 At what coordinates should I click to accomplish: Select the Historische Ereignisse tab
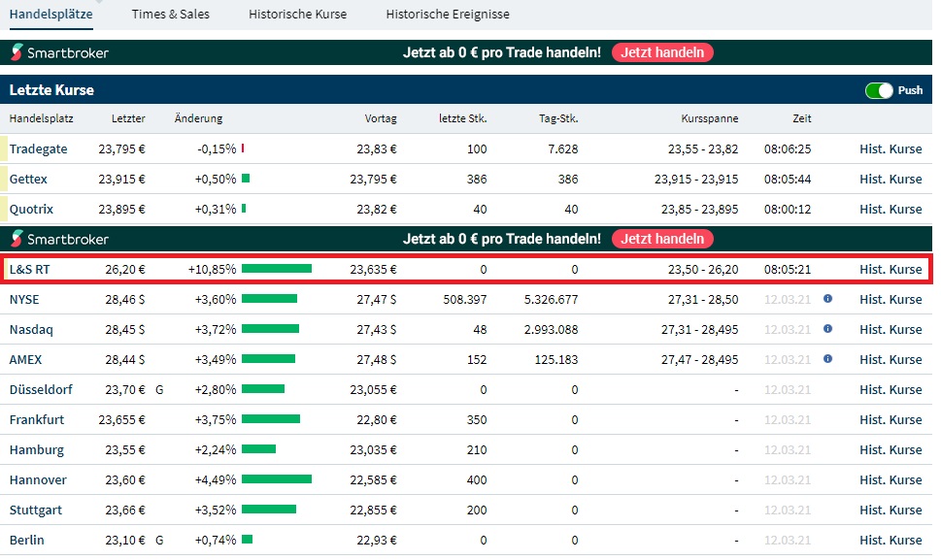(x=448, y=15)
